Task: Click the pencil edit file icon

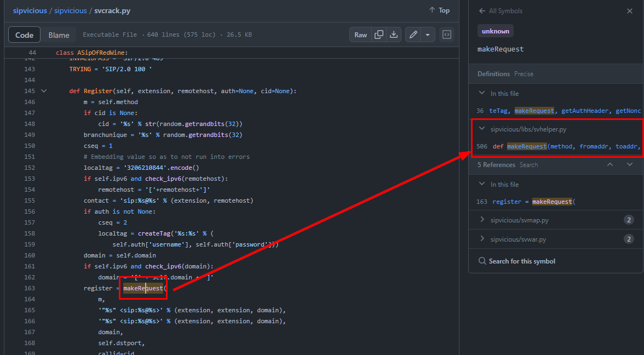Action: pyautogui.click(x=413, y=35)
